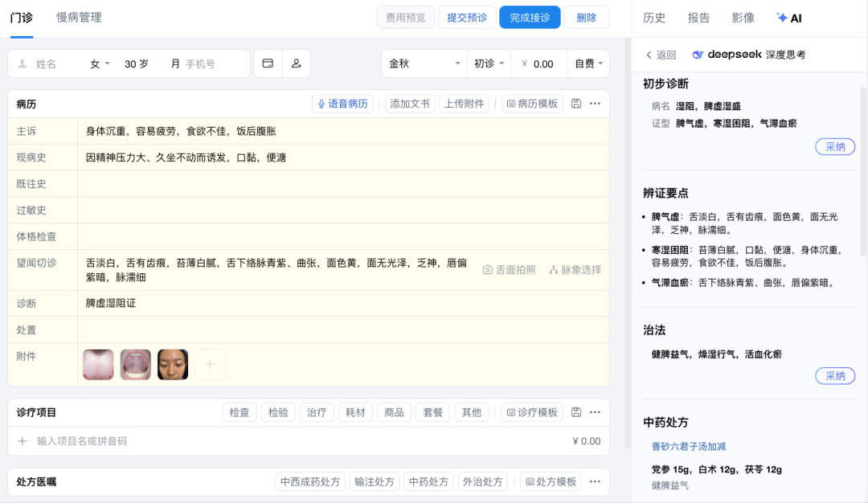Adopt 初步诊断 by clicking 采纳
868x503 pixels.
click(x=835, y=146)
